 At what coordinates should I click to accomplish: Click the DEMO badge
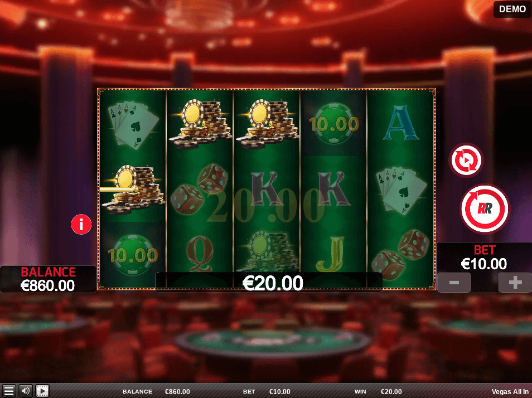[512, 9]
